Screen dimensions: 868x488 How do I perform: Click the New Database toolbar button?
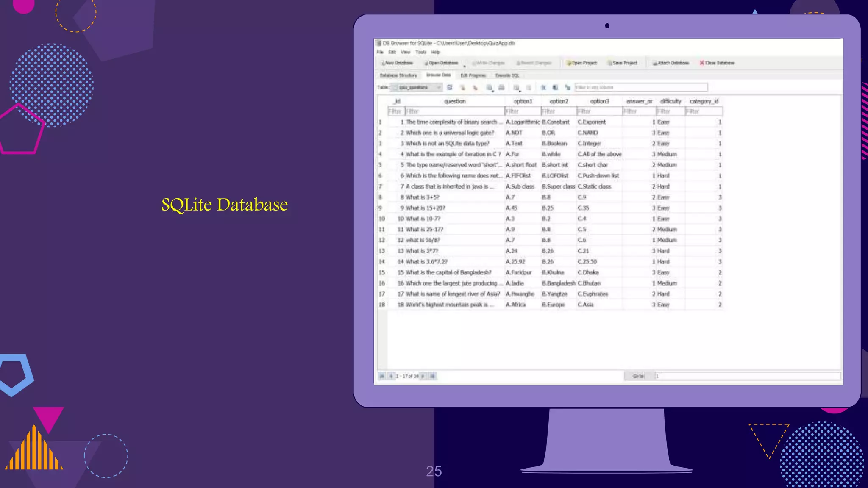point(397,63)
